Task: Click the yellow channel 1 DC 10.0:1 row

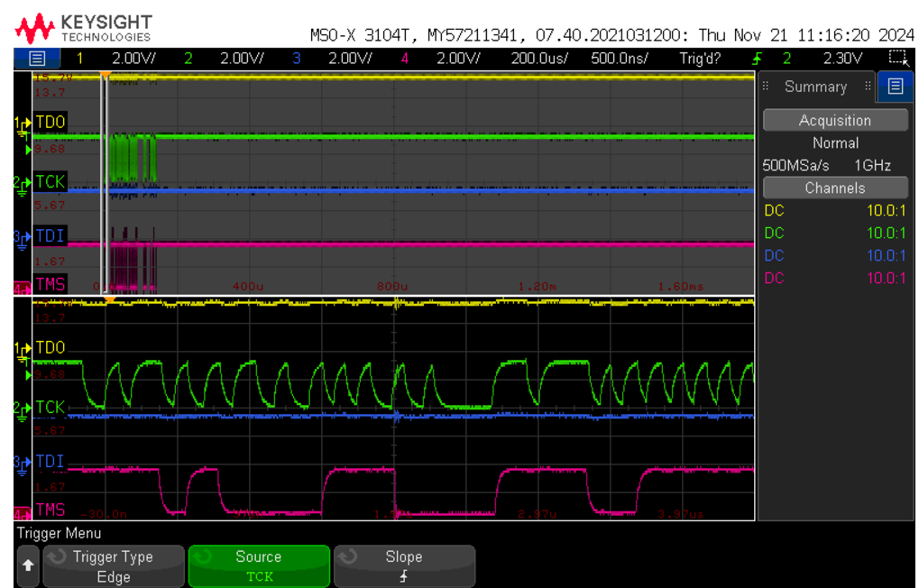Action: (x=835, y=210)
